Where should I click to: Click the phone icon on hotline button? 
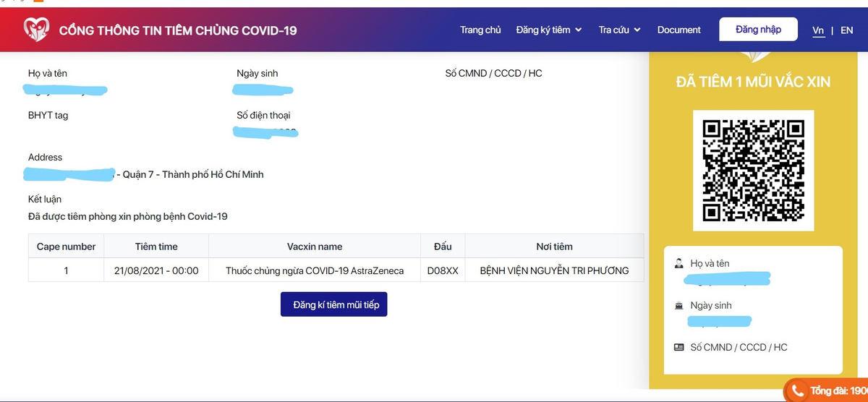798,391
